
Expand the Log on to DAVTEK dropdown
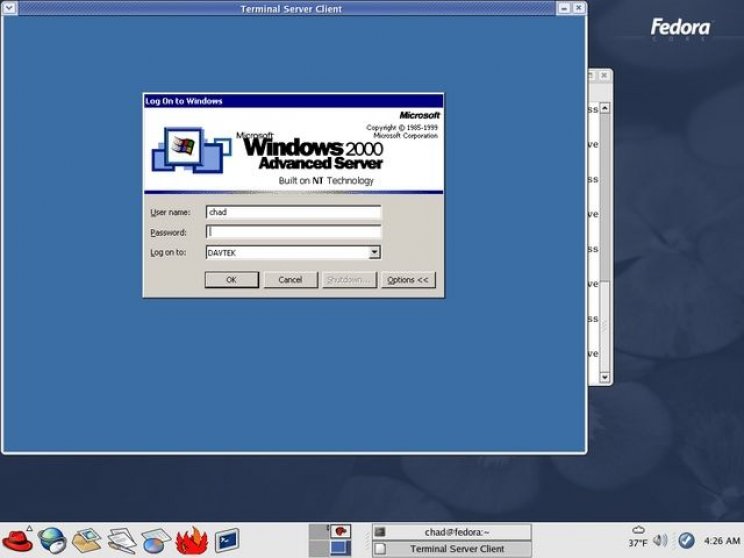(x=374, y=252)
